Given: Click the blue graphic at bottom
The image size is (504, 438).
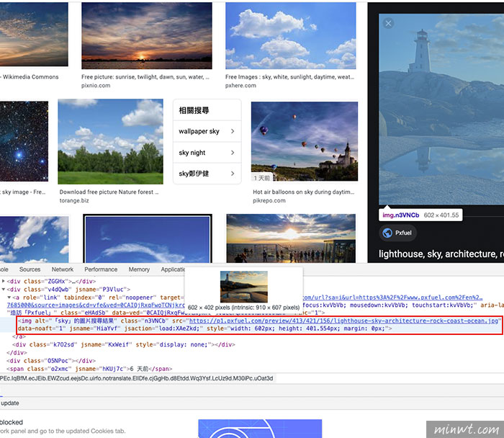Looking at the screenshot, I should [x=260, y=429].
